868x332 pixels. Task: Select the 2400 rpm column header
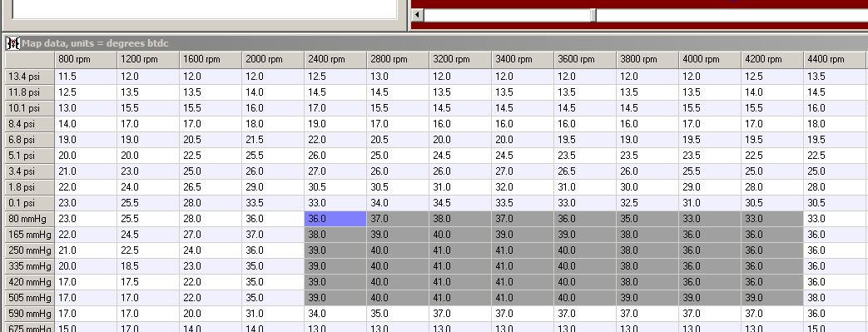pyautogui.click(x=335, y=60)
